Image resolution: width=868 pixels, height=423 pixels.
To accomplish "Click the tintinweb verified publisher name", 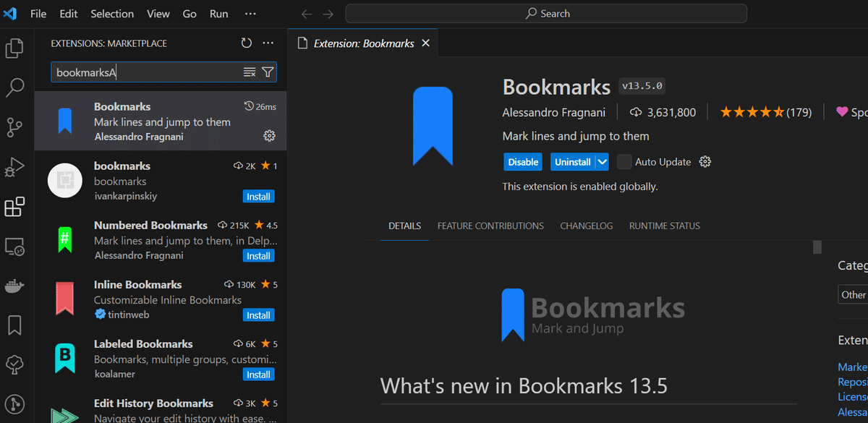I will pos(128,315).
